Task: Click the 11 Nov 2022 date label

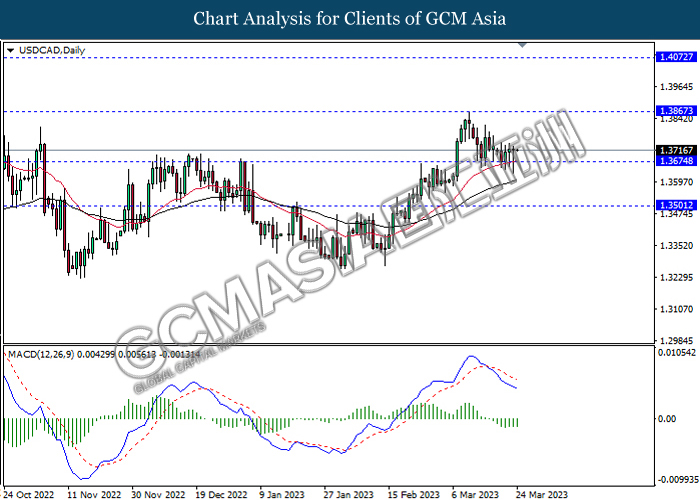Action: (94, 495)
